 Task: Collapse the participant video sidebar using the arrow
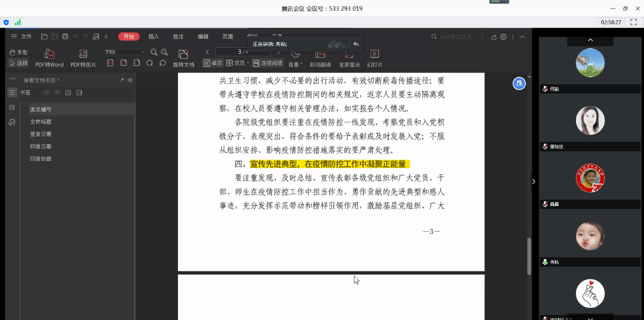coord(533,181)
